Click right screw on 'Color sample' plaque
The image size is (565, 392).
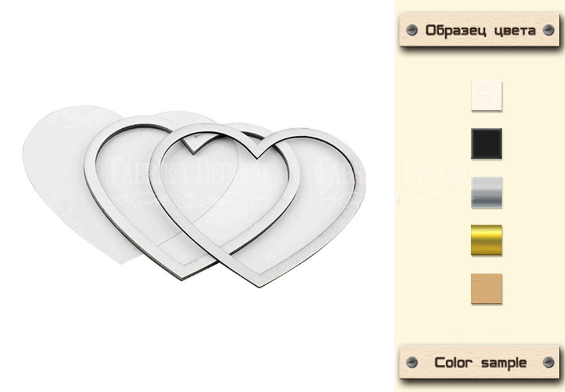click(548, 361)
